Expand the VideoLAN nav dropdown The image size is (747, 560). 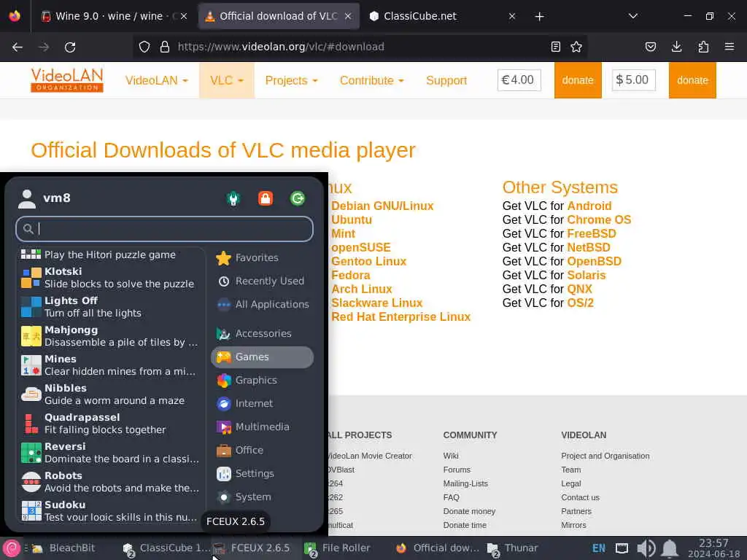click(x=157, y=80)
